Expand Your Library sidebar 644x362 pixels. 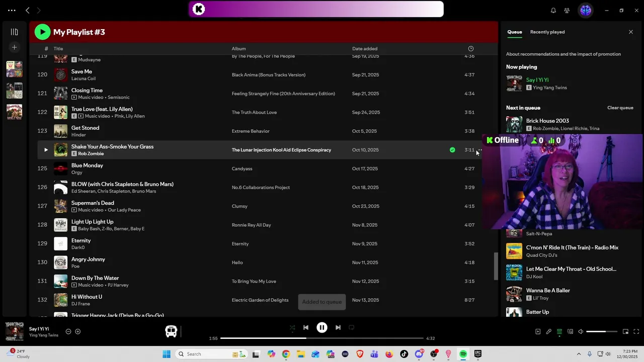(14, 32)
